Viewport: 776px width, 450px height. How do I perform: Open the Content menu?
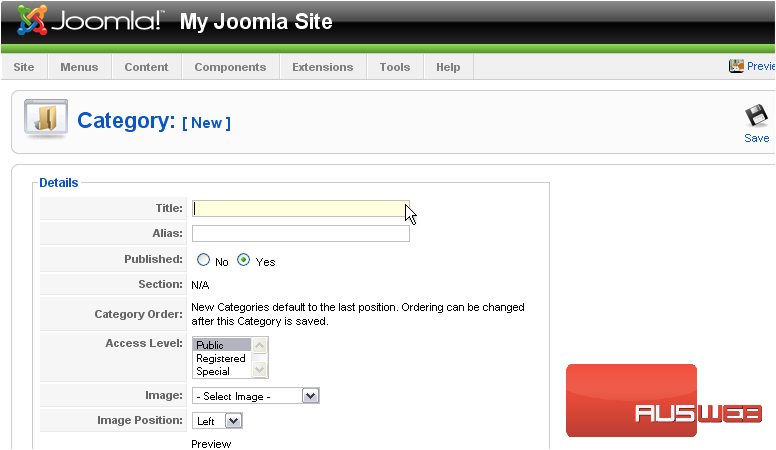146,67
